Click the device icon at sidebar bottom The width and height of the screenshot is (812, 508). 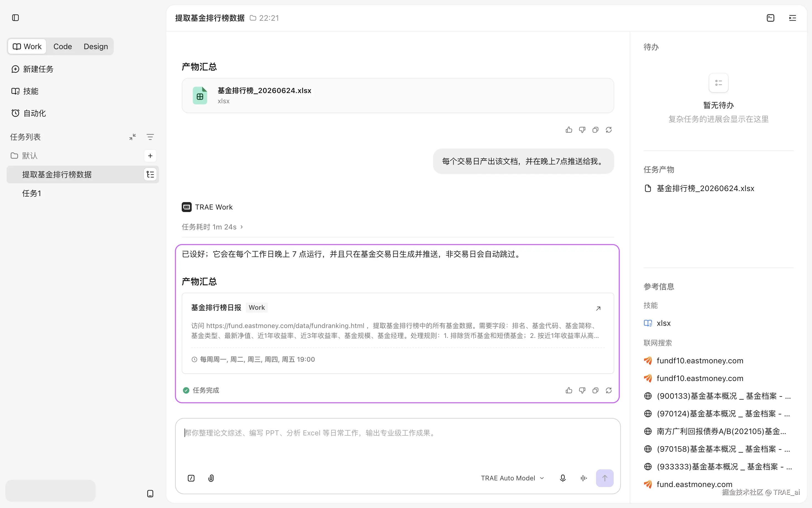click(x=150, y=493)
